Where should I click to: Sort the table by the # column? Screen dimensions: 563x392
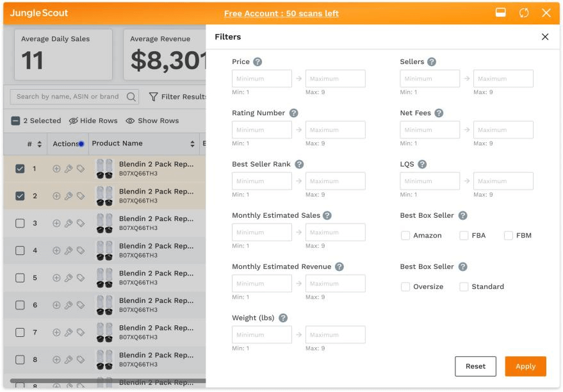[40, 144]
